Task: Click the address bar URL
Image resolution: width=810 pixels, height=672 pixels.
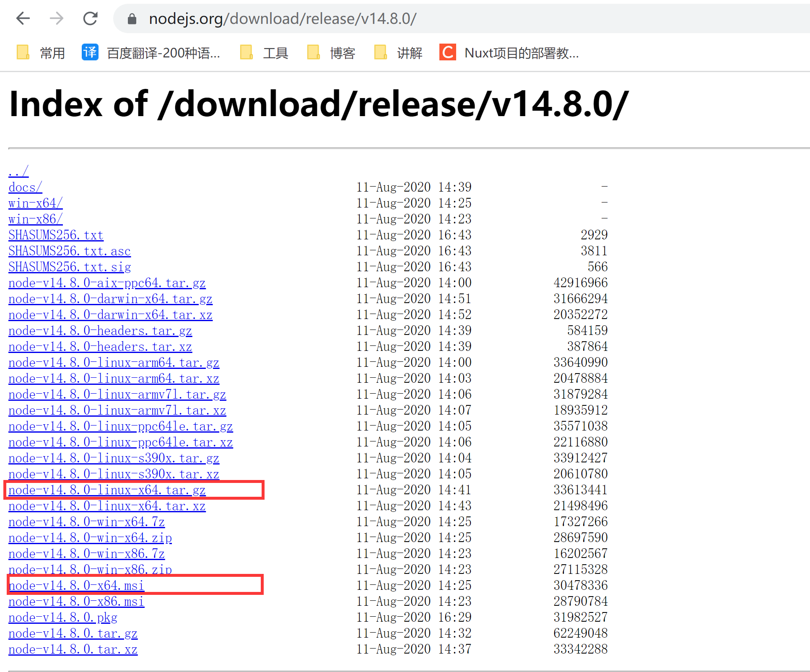Action: [x=282, y=19]
